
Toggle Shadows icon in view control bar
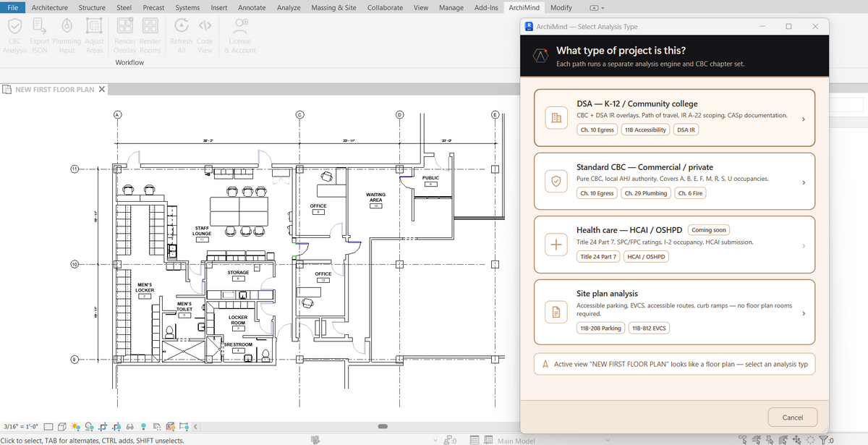coord(90,427)
